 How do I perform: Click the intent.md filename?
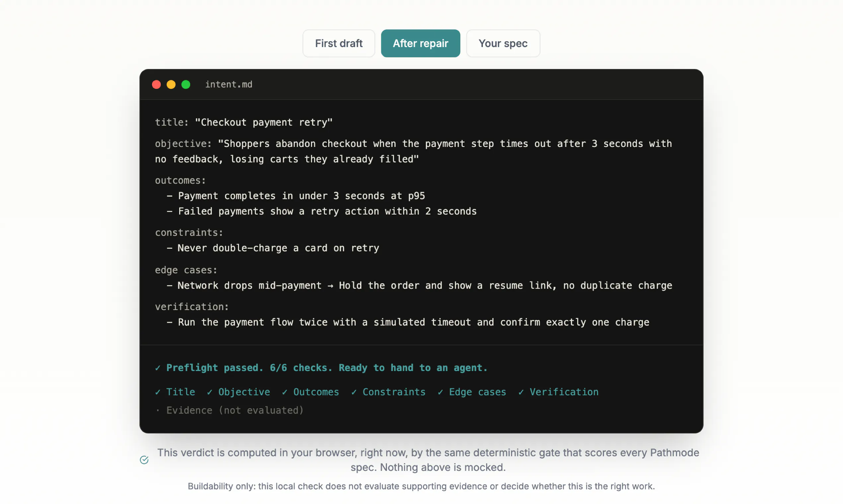229,84
